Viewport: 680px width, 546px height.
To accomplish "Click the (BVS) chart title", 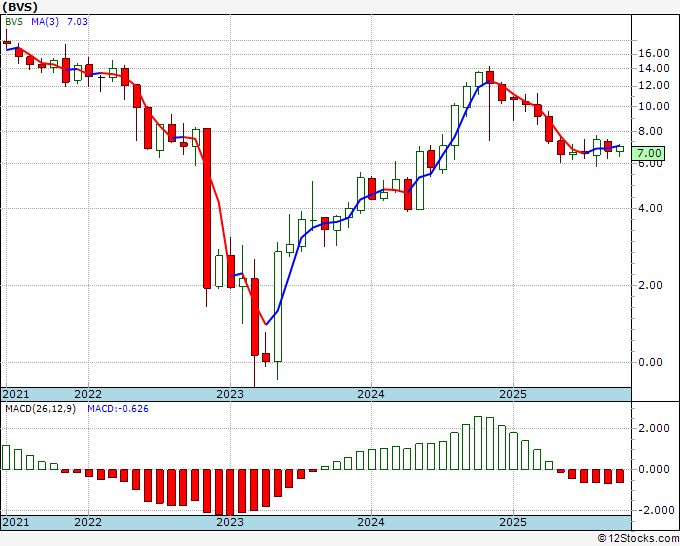I will 20,7.
